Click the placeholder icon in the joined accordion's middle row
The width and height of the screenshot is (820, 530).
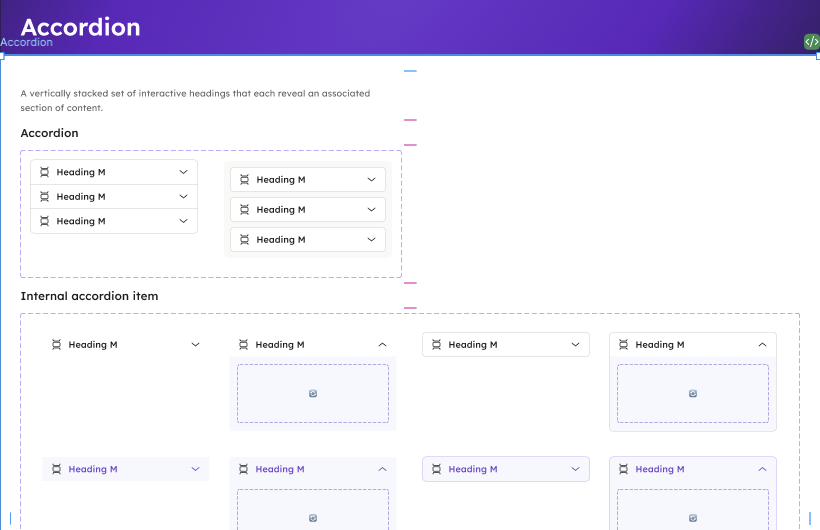coord(44,197)
